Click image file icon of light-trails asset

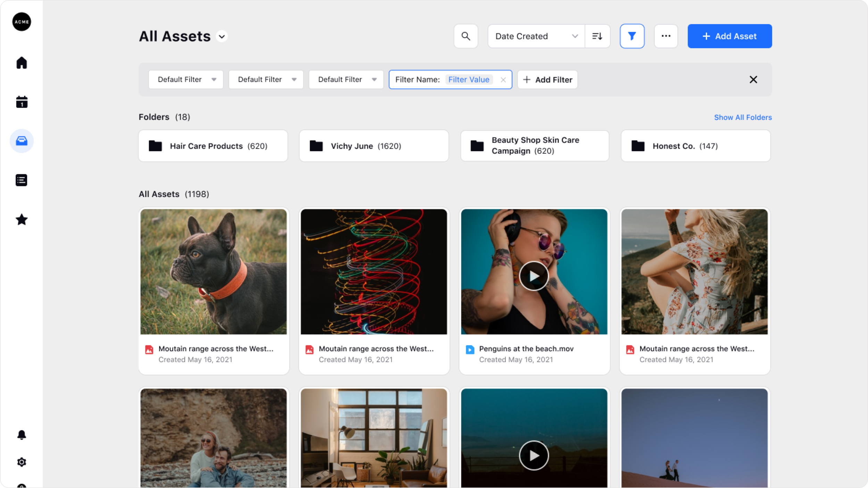pos(309,350)
